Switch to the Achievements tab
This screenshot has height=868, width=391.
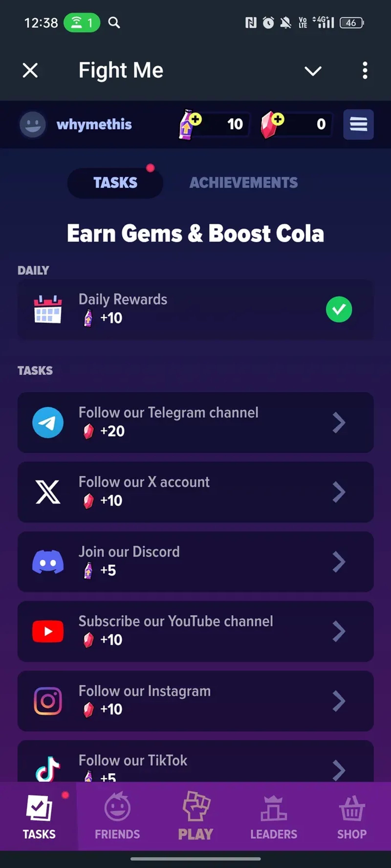[244, 183]
